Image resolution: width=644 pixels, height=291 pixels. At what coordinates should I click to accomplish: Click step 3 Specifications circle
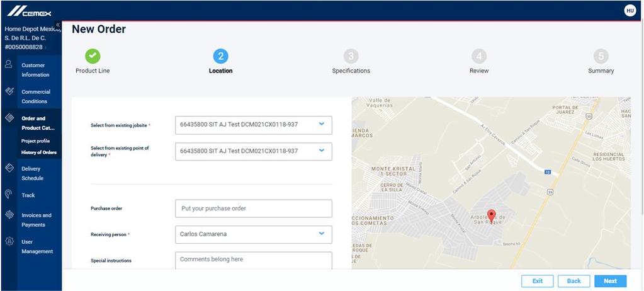tap(351, 56)
